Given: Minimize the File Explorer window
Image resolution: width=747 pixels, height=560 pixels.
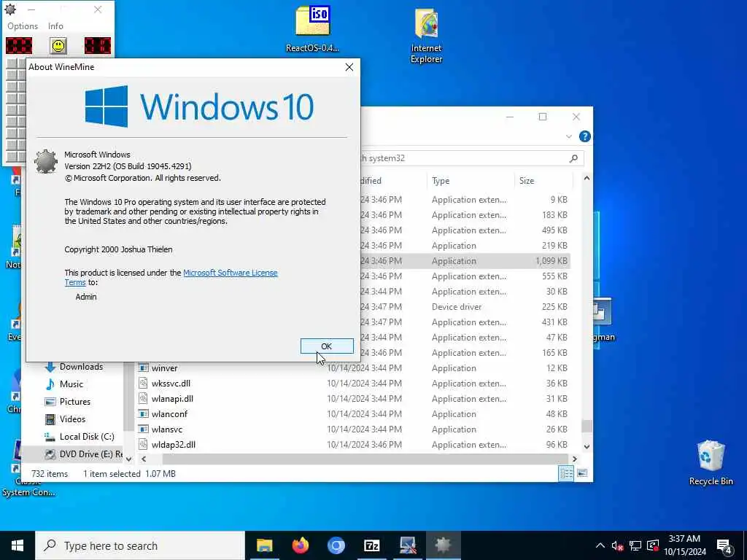Looking at the screenshot, I should click(510, 117).
